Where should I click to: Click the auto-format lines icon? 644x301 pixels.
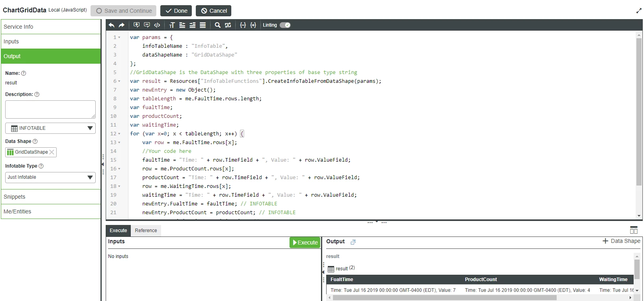[203, 25]
